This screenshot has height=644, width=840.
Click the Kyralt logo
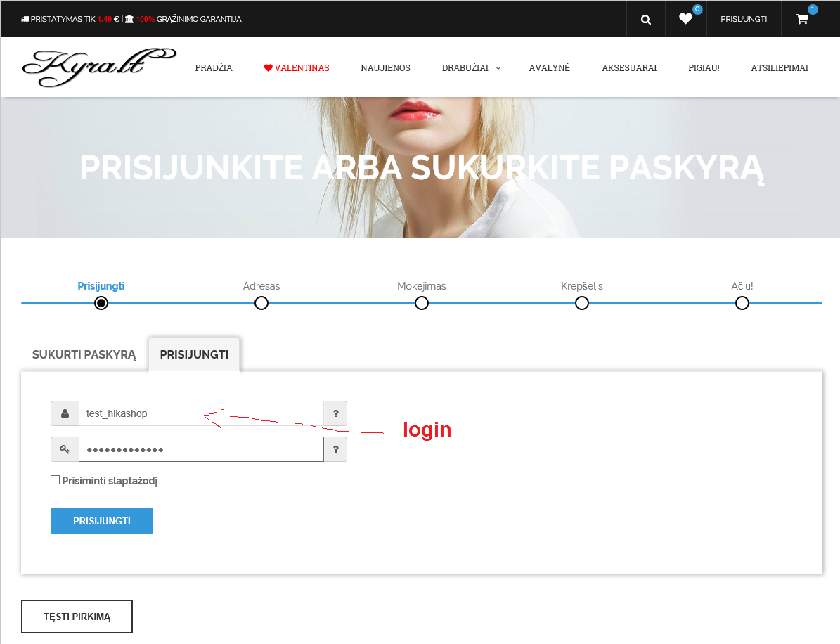pos(99,67)
